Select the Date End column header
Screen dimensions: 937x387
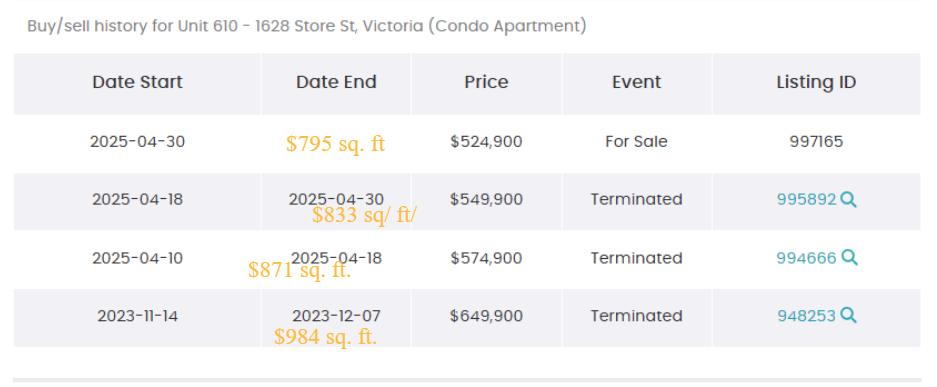pos(336,82)
